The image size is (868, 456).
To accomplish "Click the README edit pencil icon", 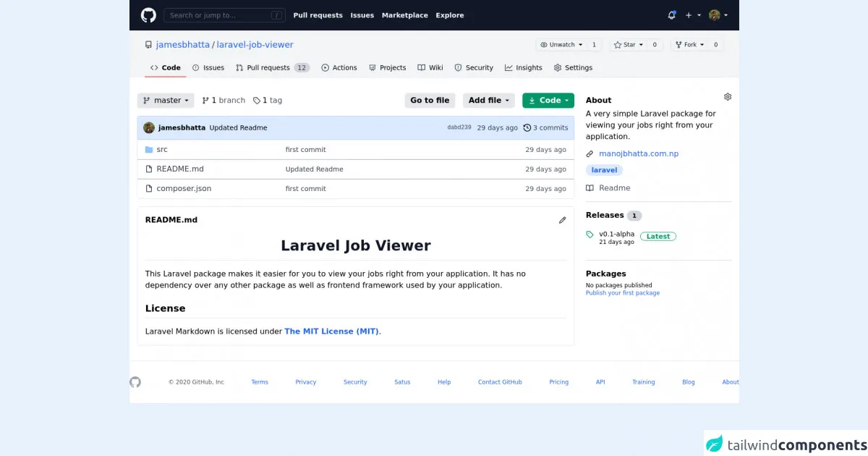I will coord(562,220).
